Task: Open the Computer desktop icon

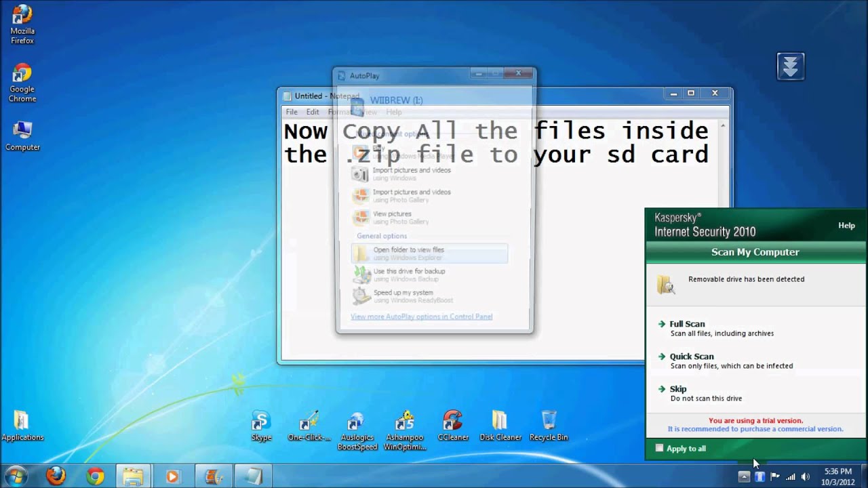Action: tap(22, 136)
